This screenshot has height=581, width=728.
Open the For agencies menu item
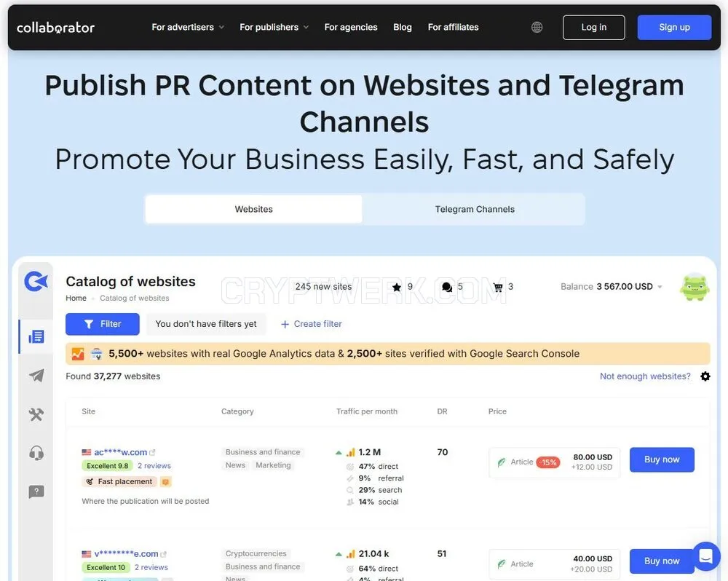coord(351,28)
